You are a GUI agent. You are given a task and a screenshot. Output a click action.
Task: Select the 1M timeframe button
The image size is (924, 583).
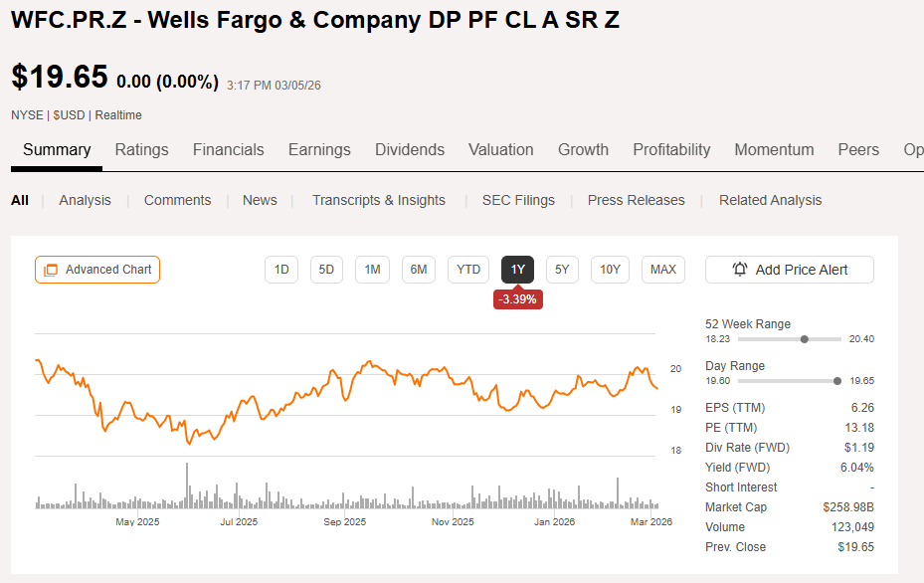[372, 270]
